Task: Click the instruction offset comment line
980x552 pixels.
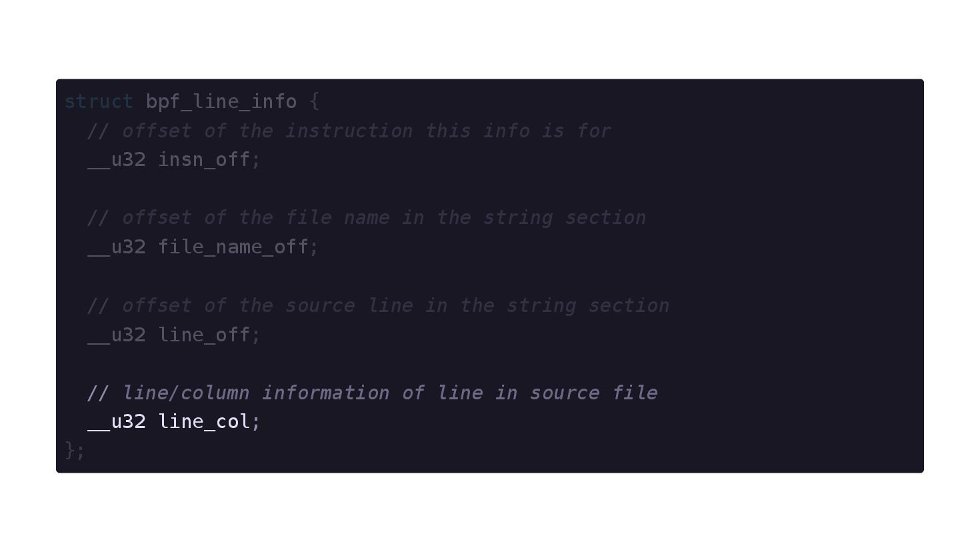Action: [349, 131]
